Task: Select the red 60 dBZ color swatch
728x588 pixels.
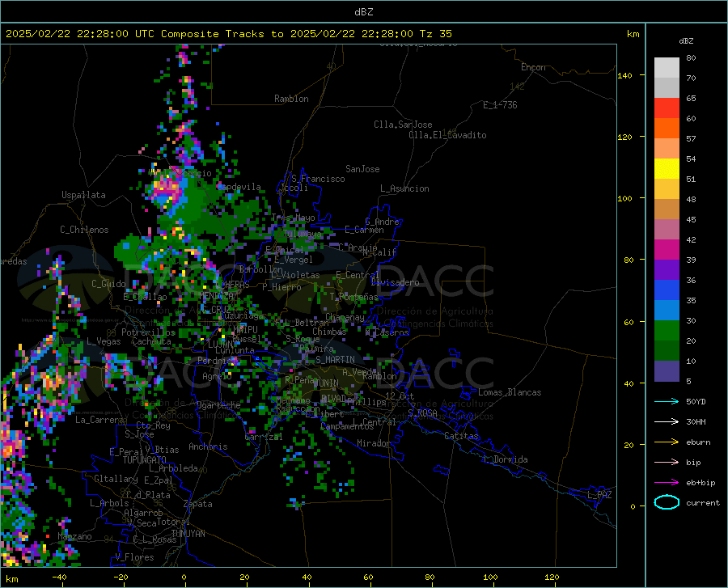Action: point(667,108)
